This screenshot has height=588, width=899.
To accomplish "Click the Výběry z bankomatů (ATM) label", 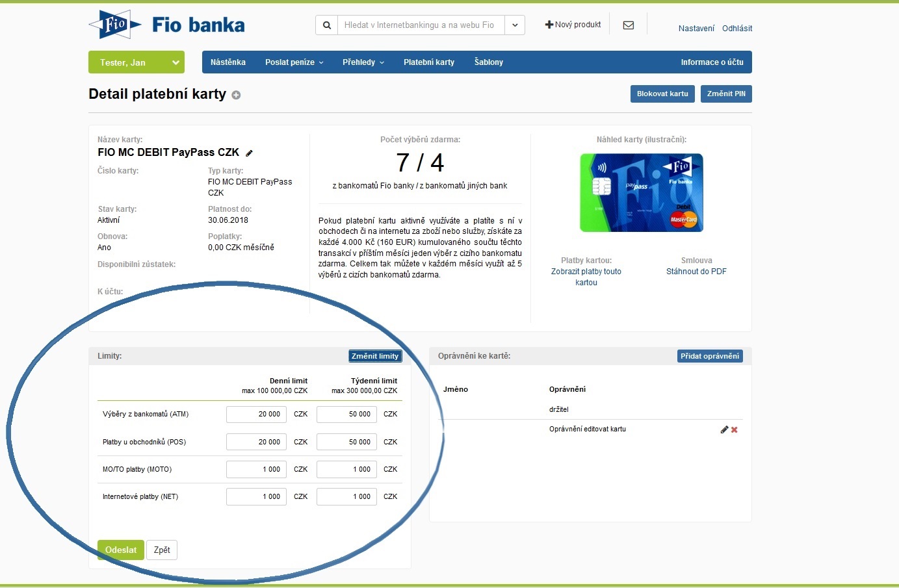I will pyautogui.click(x=146, y=415).
